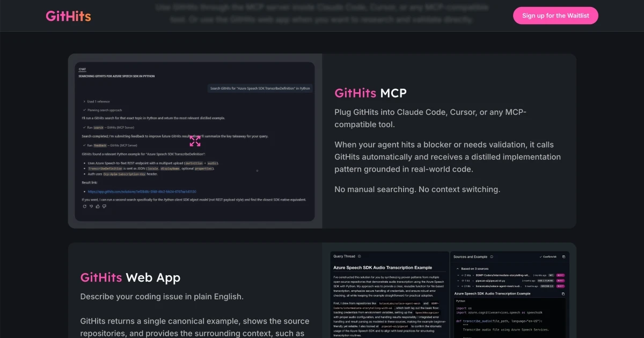Click the pink expand arrows icon on the chat screenshot
The height and width of the screenshot is (338, 644).
coord(195,141)
